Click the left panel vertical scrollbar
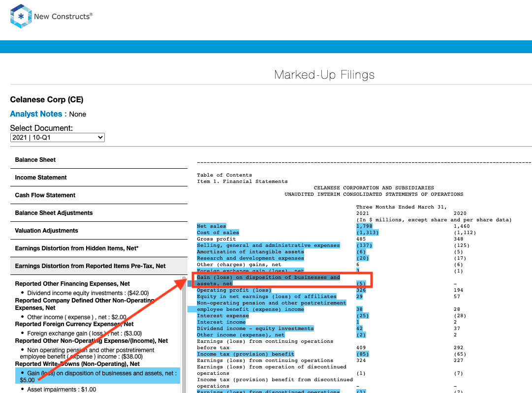 (x=184, y=334)
